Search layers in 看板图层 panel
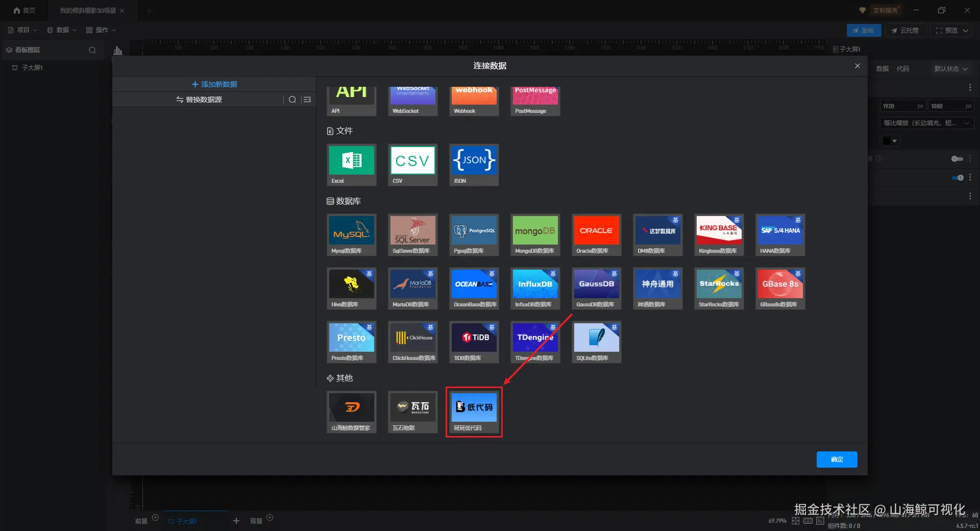 coord(92,50)
